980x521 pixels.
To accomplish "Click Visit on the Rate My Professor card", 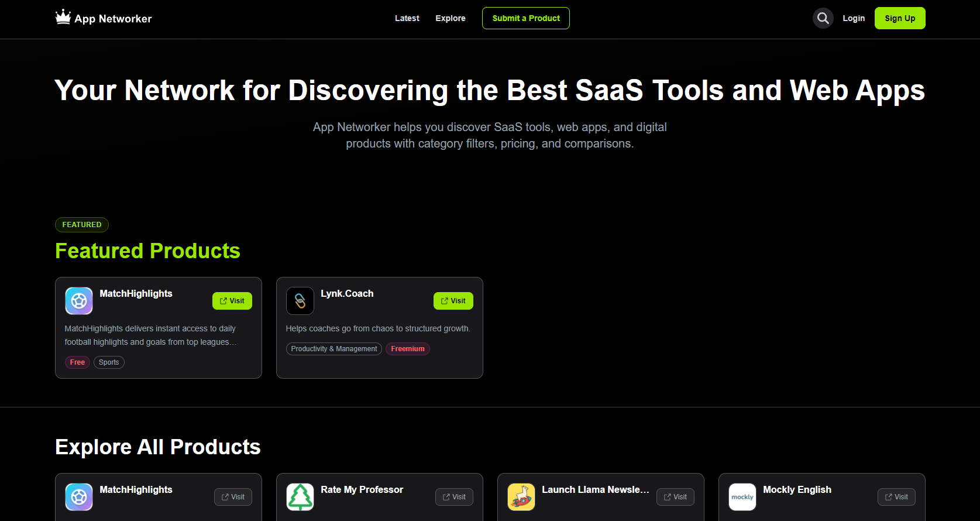I will tap(454, 497).
